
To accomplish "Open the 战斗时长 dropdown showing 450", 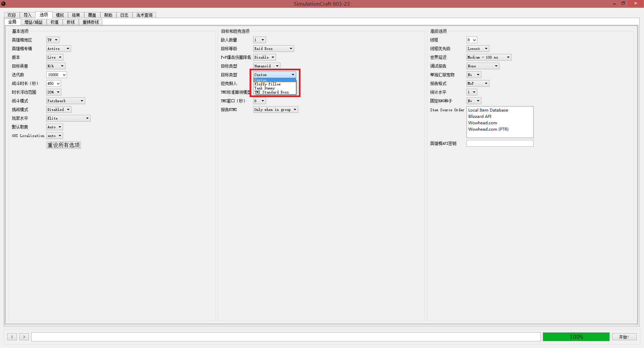I will pos(54,83).
